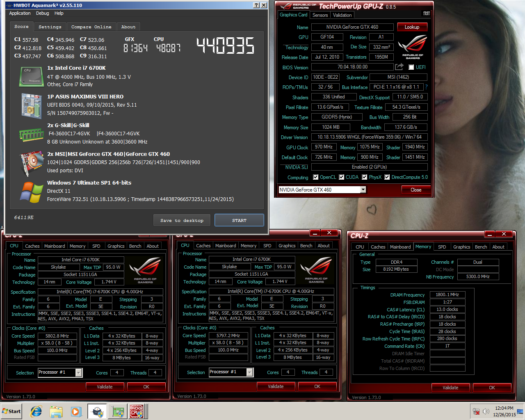Viewport: 525px width, 420px height.
Task: Click Validate in the Memory CPU-Z window
Action: pos(450,388)
